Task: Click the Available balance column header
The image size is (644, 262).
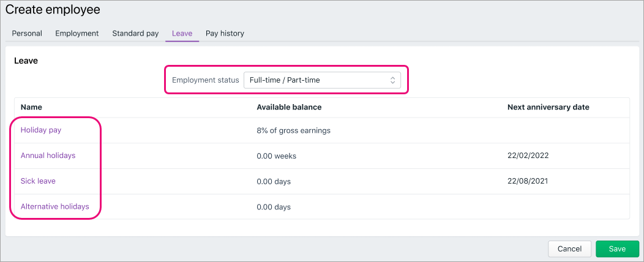Action: (289, 107)
